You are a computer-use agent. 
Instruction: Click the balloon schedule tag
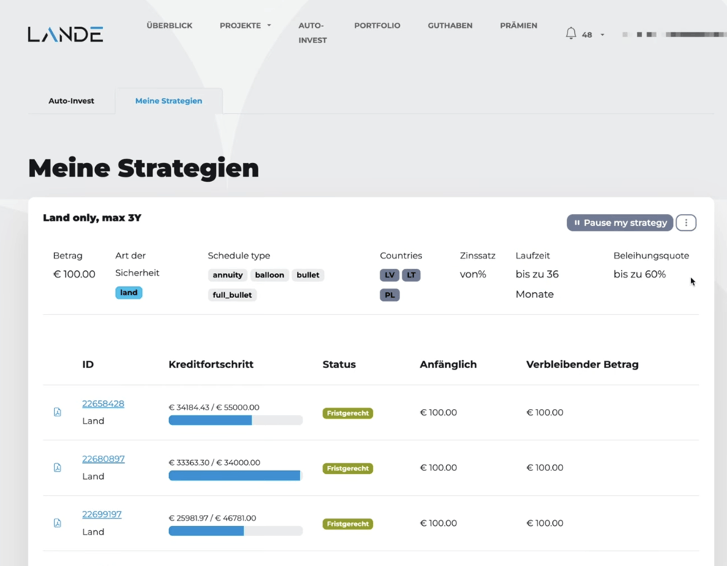pyautogui.click(x=269, y=275)
